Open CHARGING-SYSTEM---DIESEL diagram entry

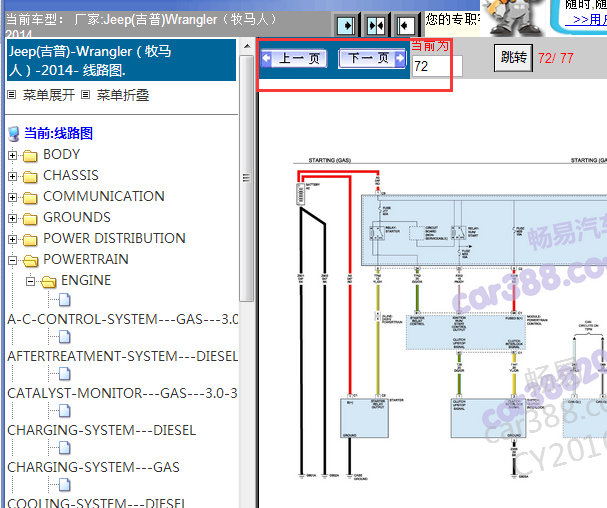[x=101, y=430]
